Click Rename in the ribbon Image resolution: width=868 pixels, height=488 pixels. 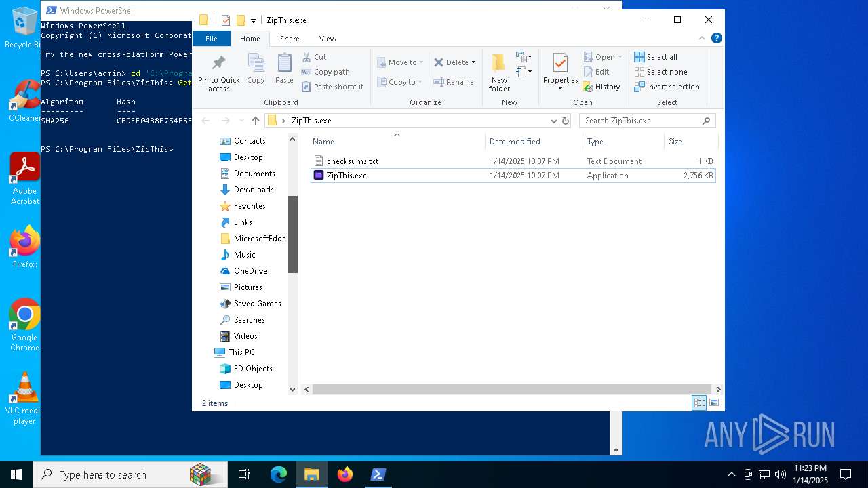click(454, 82)
